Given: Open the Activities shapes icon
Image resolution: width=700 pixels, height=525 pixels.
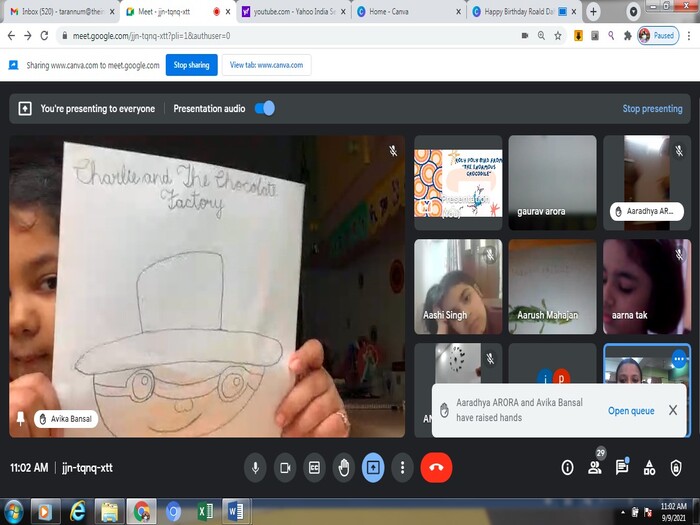Looking at the screenshot, I should click(649, 467).
